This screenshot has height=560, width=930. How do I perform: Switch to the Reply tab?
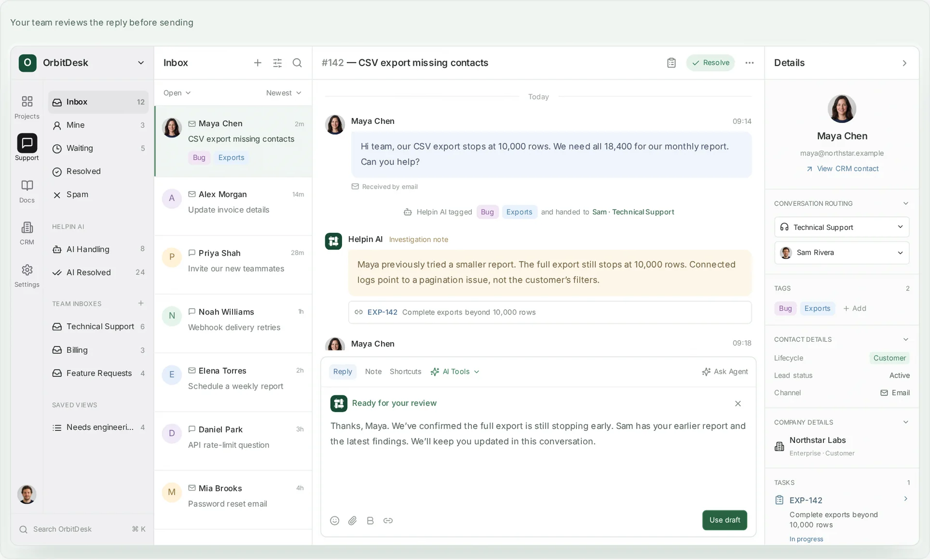coord(342,372)
